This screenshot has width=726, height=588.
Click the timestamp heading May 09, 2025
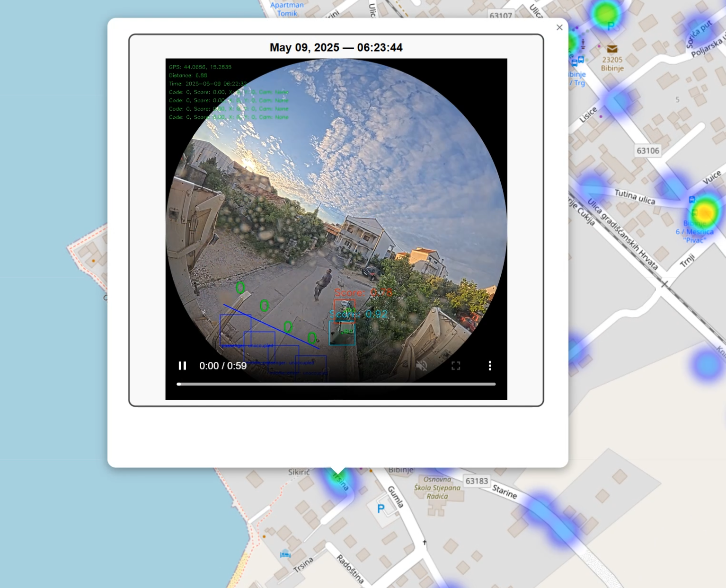[x=336, y=47]
